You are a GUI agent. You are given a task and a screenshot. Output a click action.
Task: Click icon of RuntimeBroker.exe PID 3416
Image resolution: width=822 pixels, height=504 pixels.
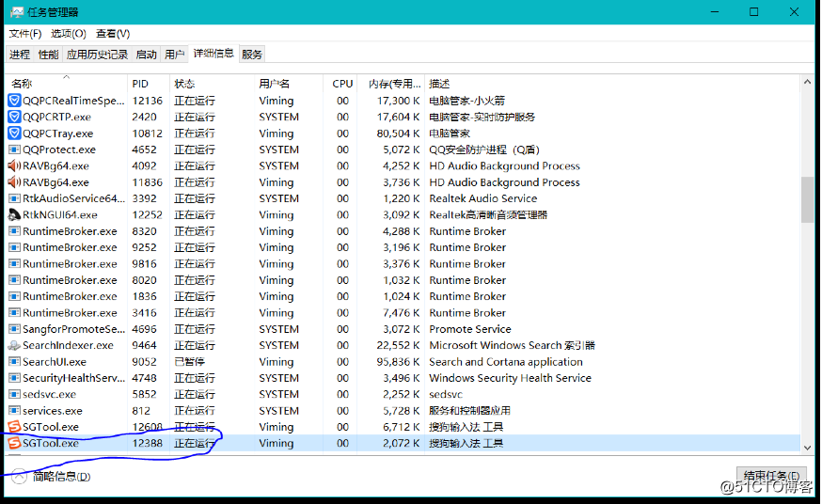point(15,312)
